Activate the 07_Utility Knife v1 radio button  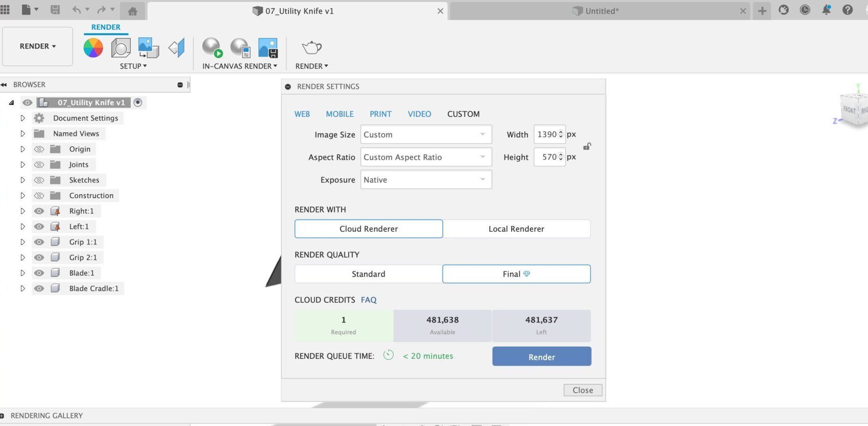coord(138,102)
